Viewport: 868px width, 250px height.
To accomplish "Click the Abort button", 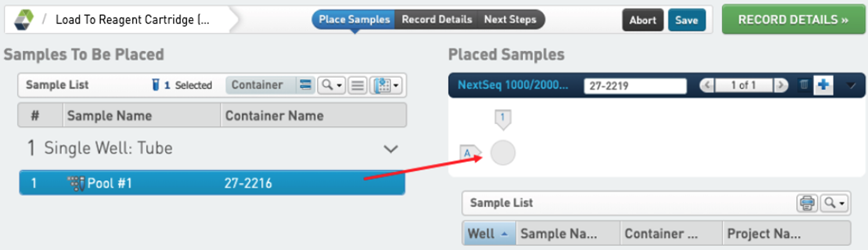I will coord(643,20).
